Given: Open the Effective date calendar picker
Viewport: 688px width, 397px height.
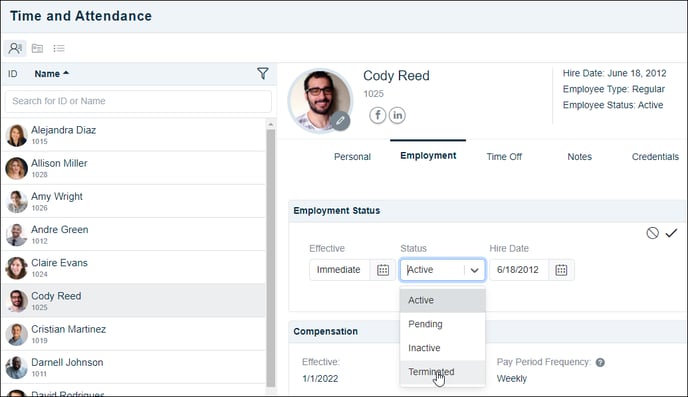Looking at the screenshot, I should (383, 270).
